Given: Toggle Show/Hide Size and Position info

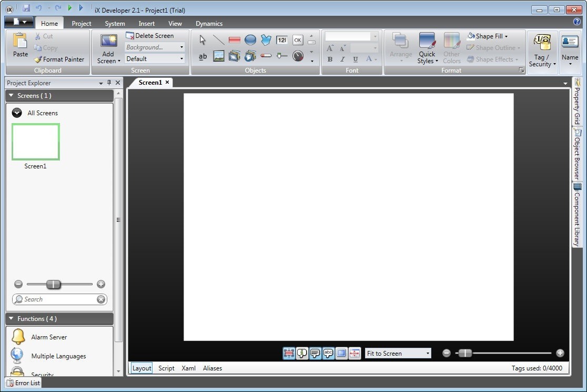Looking at the screenshot, I should coord(289,353).
